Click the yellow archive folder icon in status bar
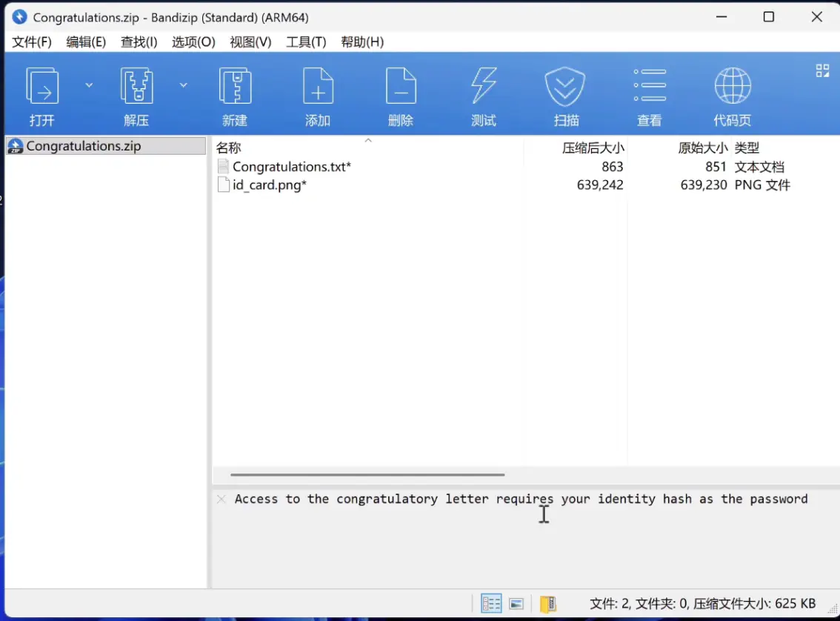This screenshot has width=840, height=621. coord(548,603)
